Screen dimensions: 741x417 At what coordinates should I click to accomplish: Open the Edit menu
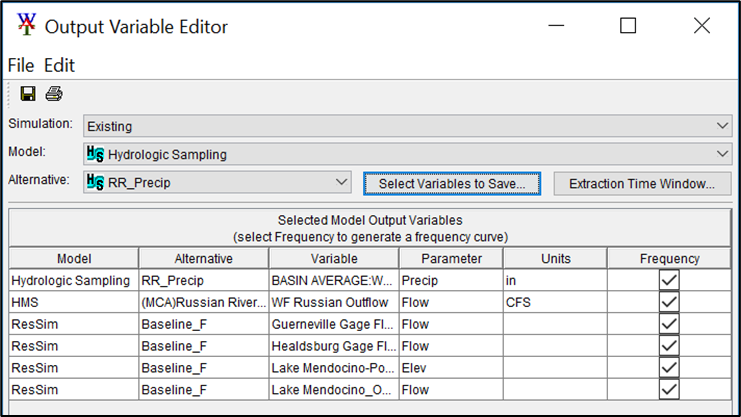[x=59, y=65]
